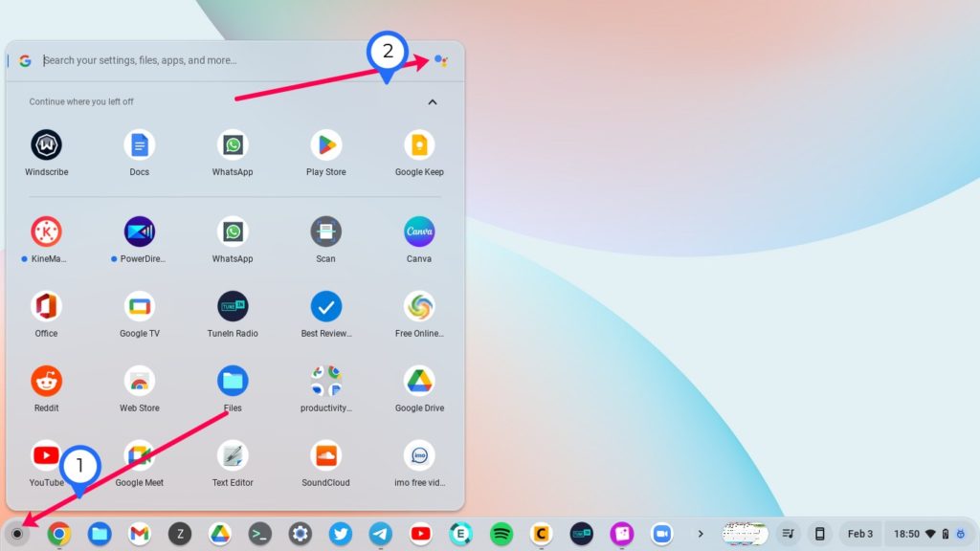Launch Google Drive from the launcher grid

419,381
